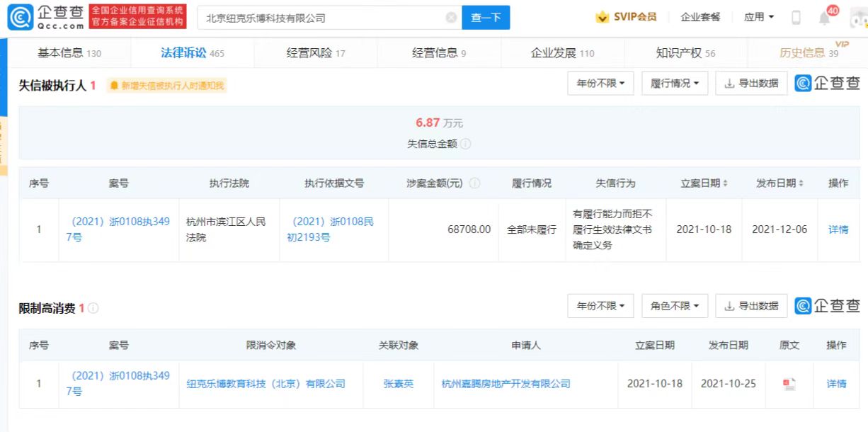
Task: Click 导出数据 in 失信被执行人 section
Action: point(751,84)
